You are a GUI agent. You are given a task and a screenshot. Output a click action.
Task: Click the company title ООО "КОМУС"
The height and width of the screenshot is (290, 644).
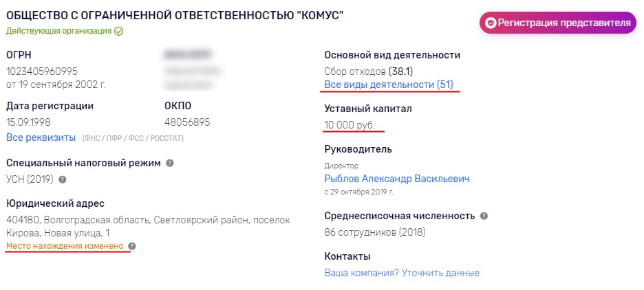point(175,16)
